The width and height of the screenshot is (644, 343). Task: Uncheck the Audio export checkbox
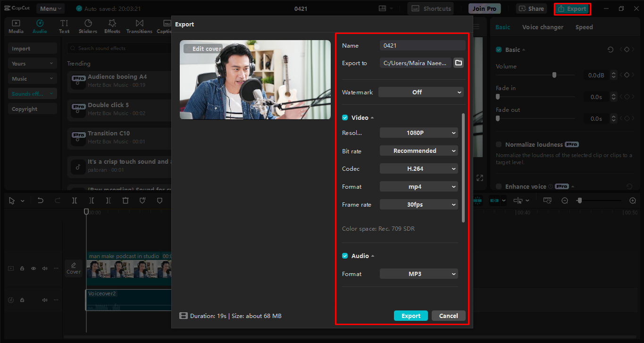[345, 256]
